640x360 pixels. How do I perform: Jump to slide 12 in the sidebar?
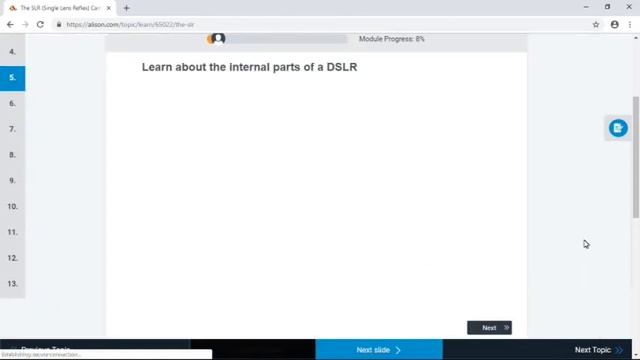click(x=12, y=258)
